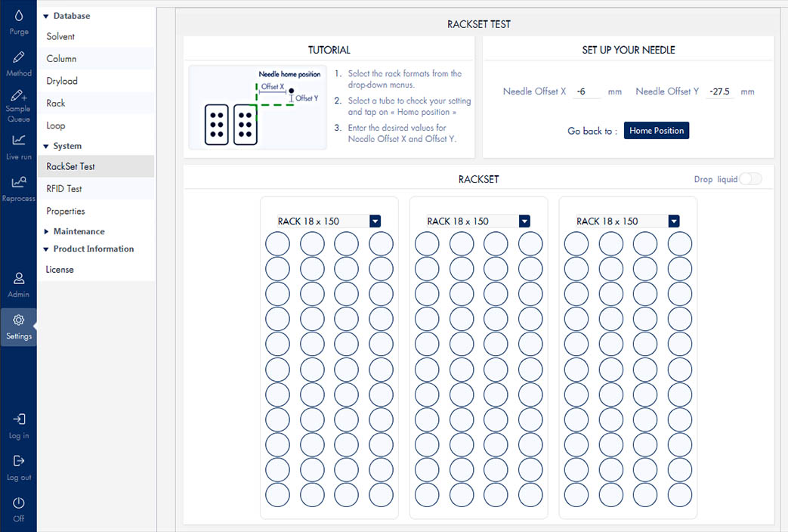Click the Off power icon

19,503
